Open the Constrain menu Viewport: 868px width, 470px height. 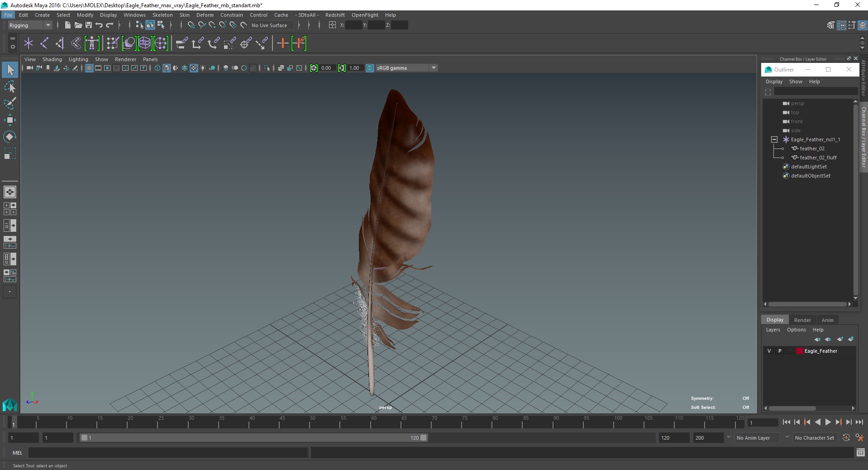(x=231, y=15)
